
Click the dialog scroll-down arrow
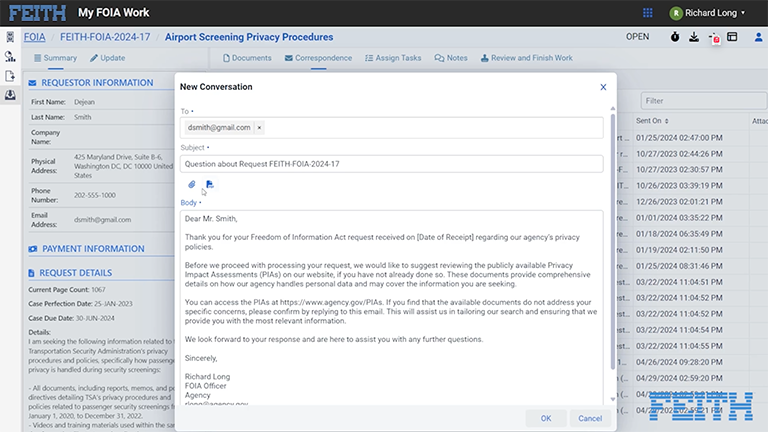click(x=613, y=399)
